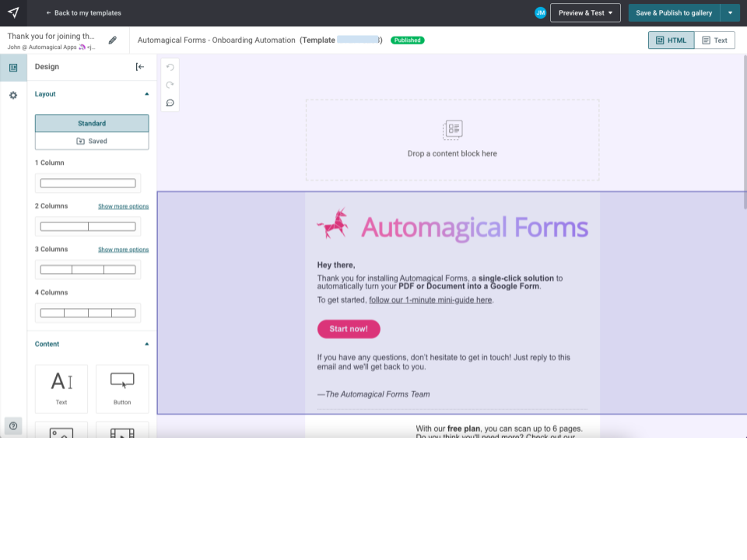The width and height of the screenshot is (747, 560).
Task: Go back to my templates
Action: 83,13
